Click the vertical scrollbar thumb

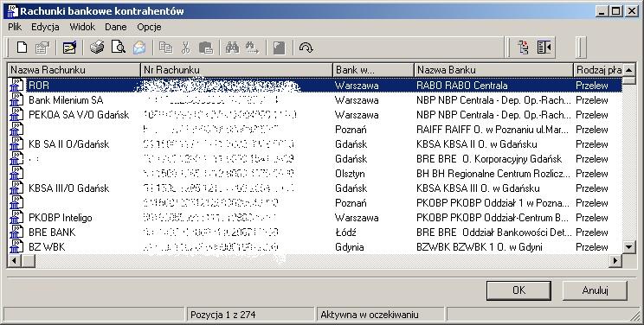(629, 80)
